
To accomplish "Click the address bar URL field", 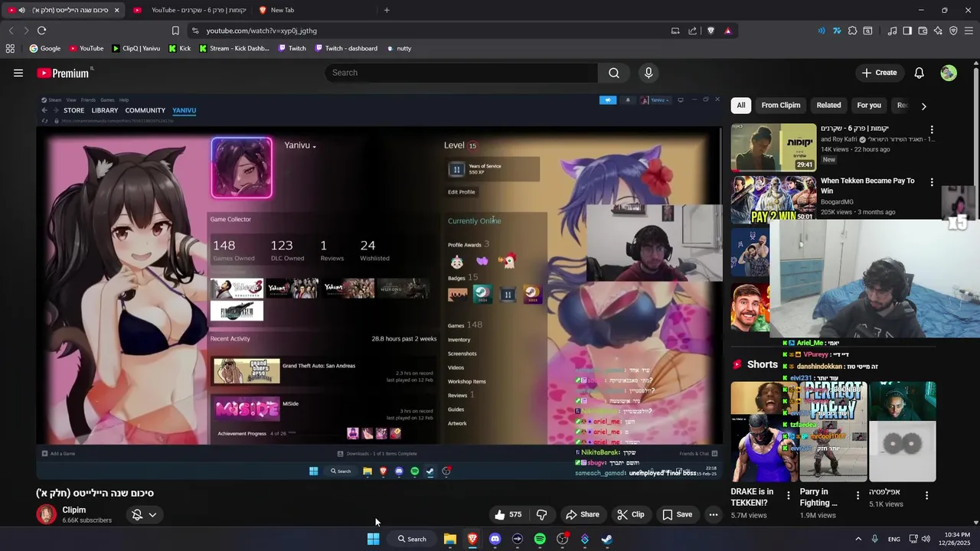I will 429,31.
